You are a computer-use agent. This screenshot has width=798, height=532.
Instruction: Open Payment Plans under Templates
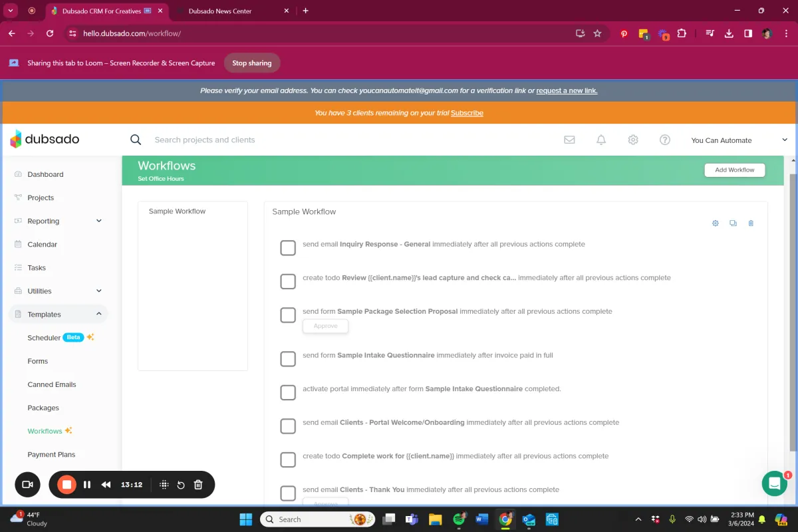51,454
